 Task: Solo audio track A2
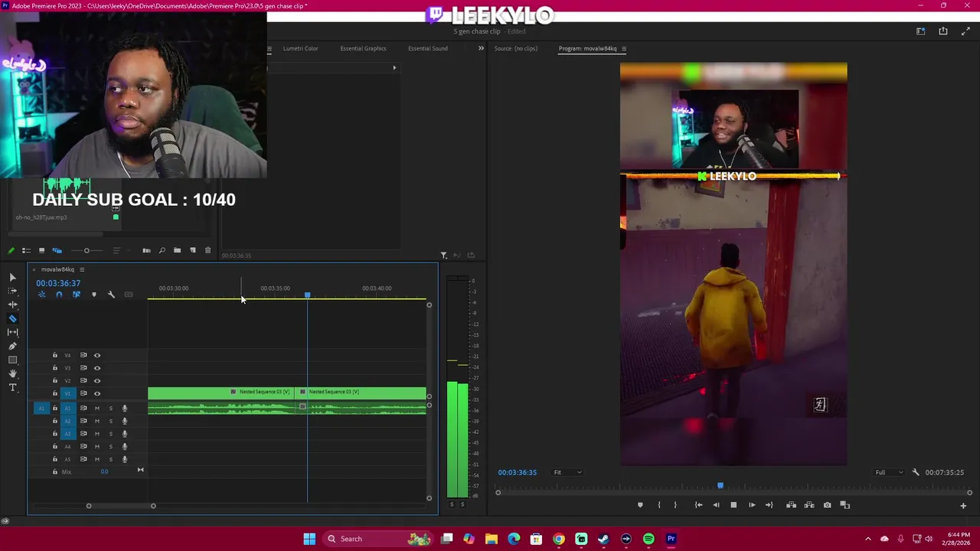110,421
